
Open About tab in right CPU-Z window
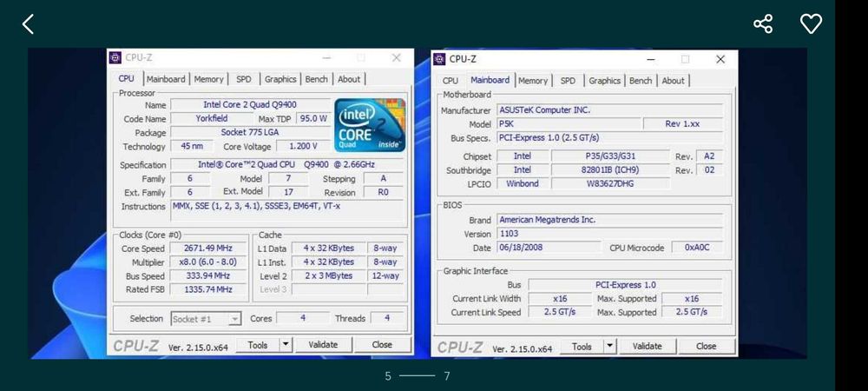click(x=674, y=81)
